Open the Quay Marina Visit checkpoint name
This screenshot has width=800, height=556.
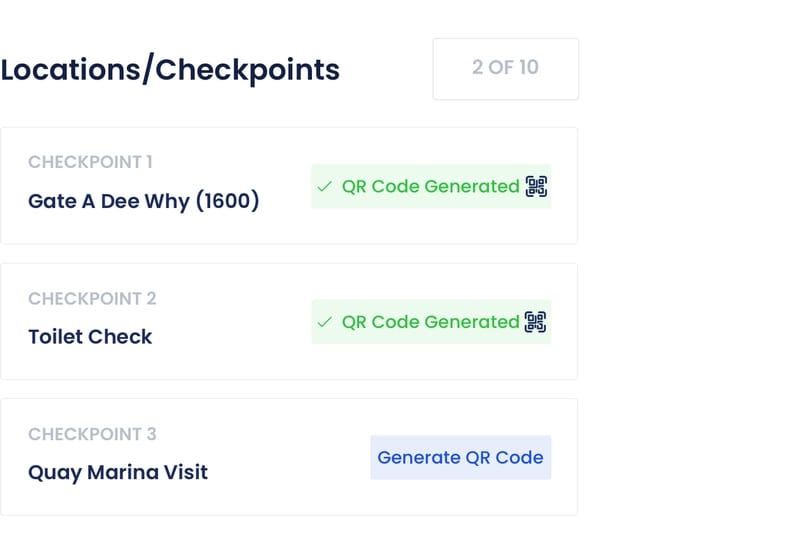[118, 472]
